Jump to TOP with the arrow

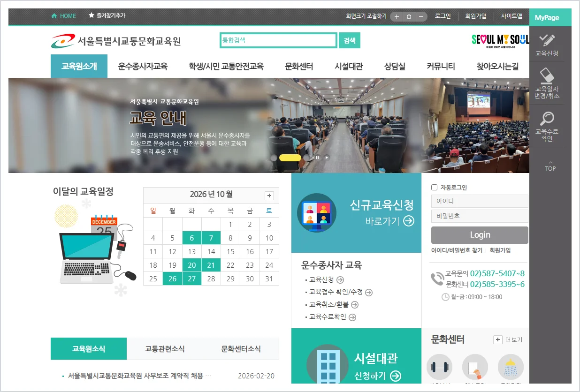(550, 166)
